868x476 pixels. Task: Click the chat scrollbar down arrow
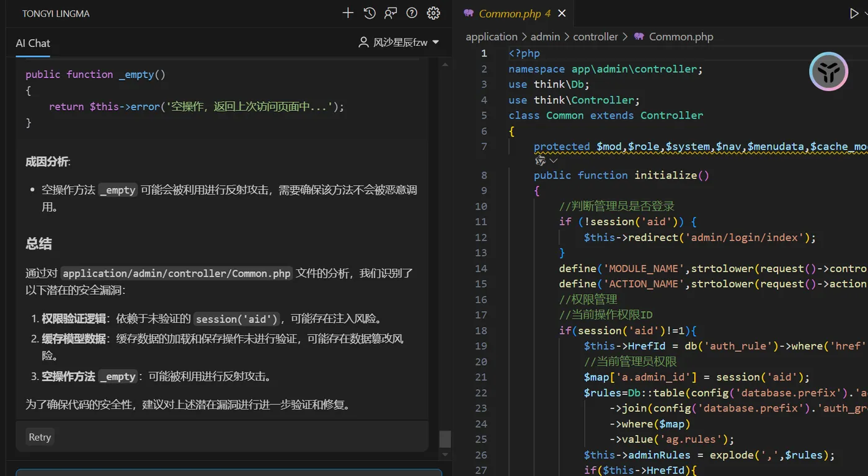pyautogui.click(x=445, y=454)
